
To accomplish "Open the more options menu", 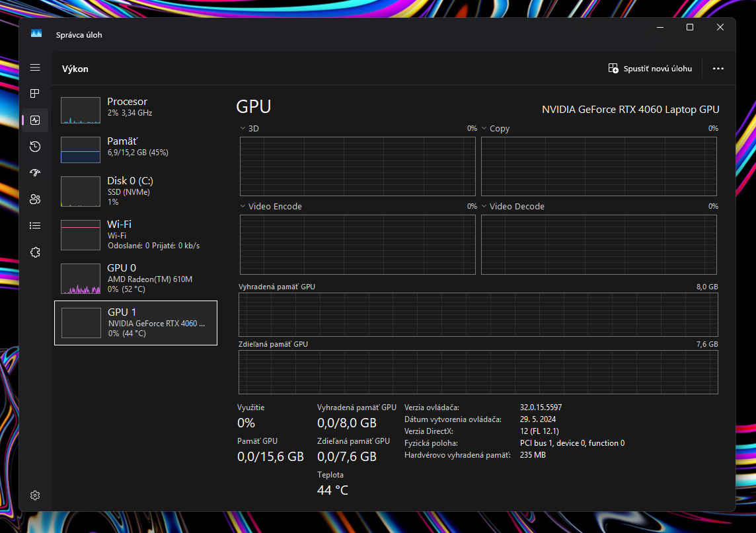I will click(x=718, y=68).
